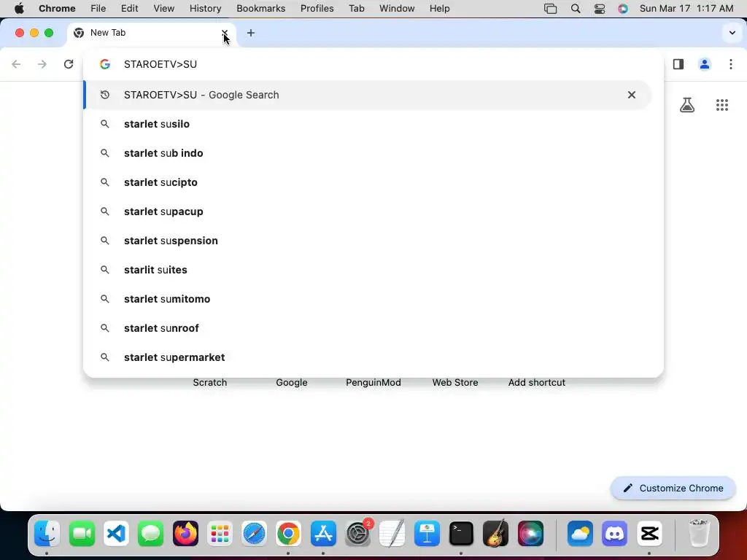
Task: Open App Store from the dock
Action: (x=323, y=533)
